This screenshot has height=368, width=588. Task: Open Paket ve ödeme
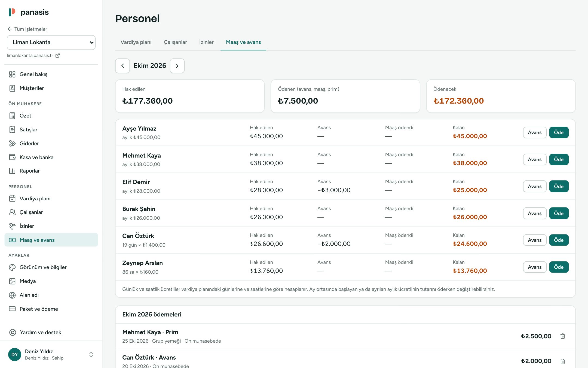coord(51,309)
